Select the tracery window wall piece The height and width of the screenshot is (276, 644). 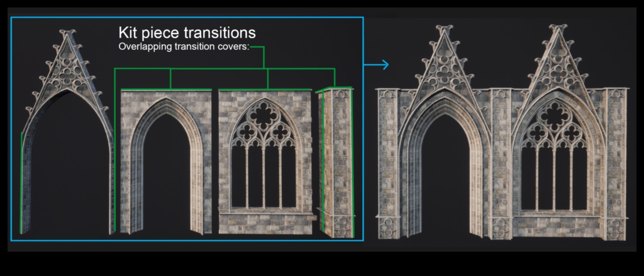pyautogui.click(x=265, y=160)
